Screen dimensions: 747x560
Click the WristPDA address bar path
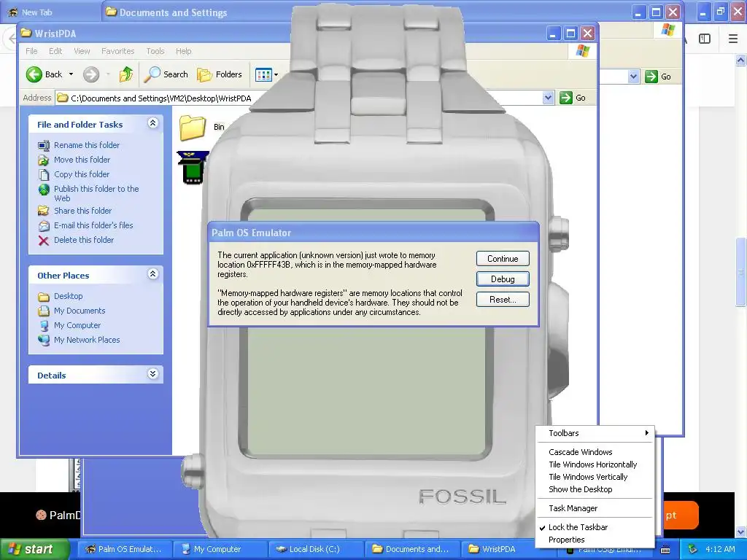(160, 98)
